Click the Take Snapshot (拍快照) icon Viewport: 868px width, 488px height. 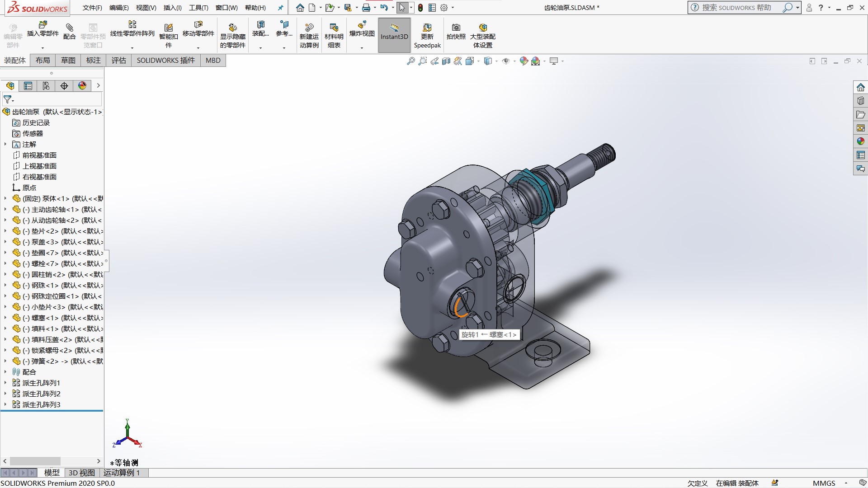(456, 28)
